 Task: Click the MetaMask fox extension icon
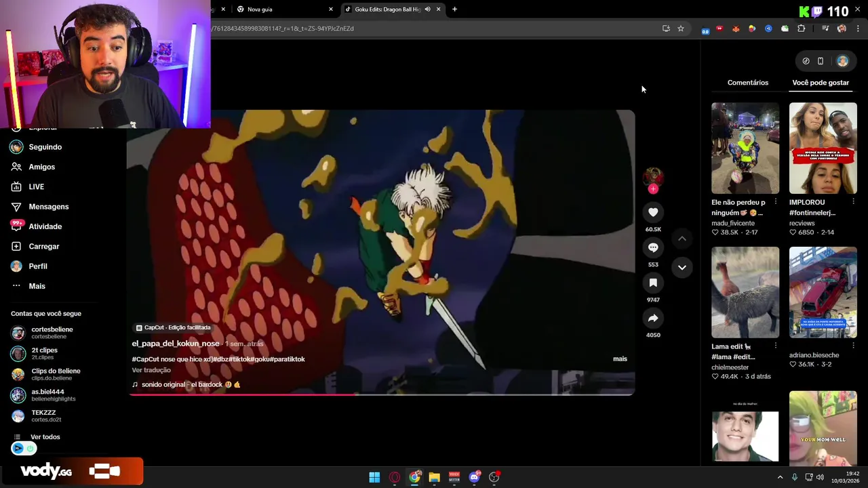click(x=736, y=28)
